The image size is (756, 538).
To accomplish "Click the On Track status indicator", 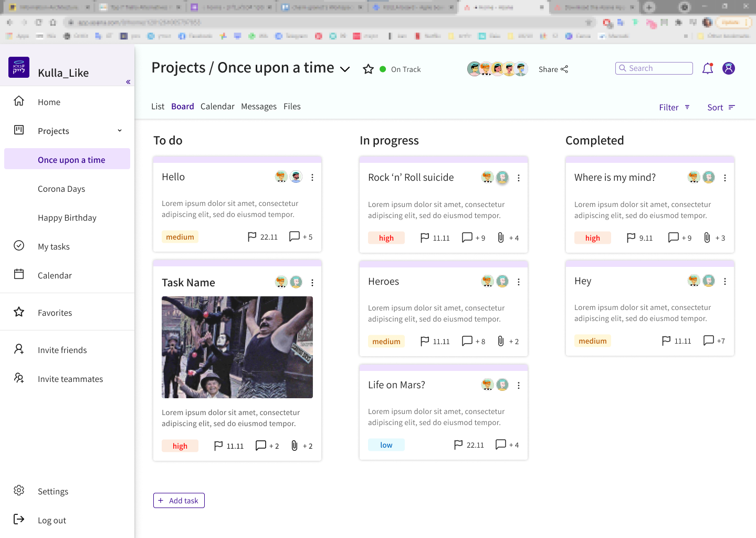I will tap(400, 69).
